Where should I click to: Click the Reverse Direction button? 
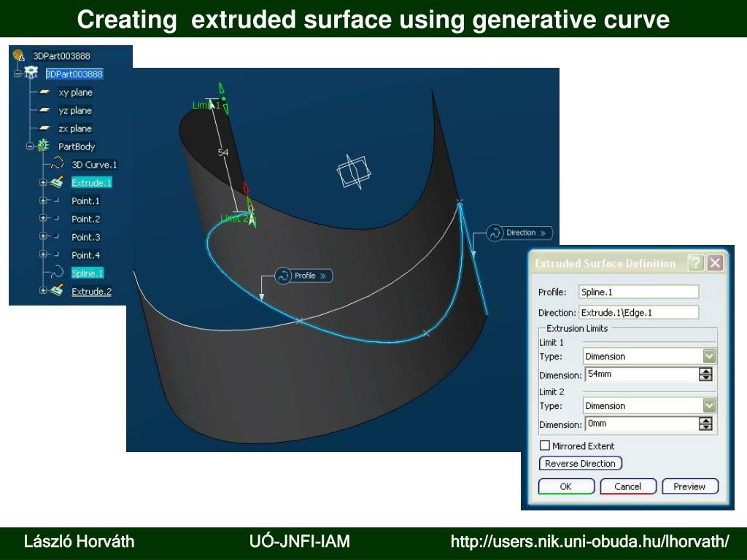pyautogui.click(x=580, y=463)
